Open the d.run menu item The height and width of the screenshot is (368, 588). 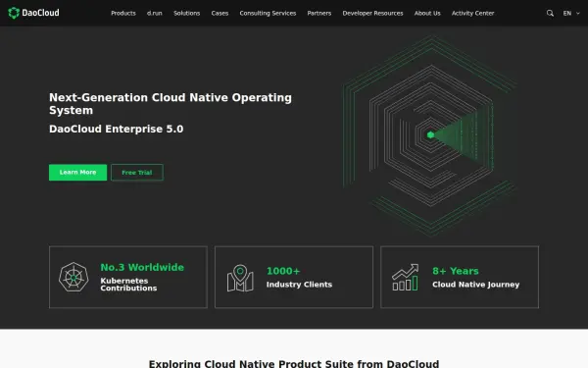(155, 13)
